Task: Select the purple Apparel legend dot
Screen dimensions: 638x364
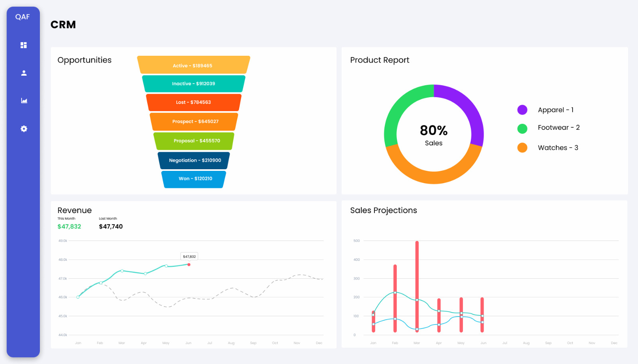Action: point(522,110)
